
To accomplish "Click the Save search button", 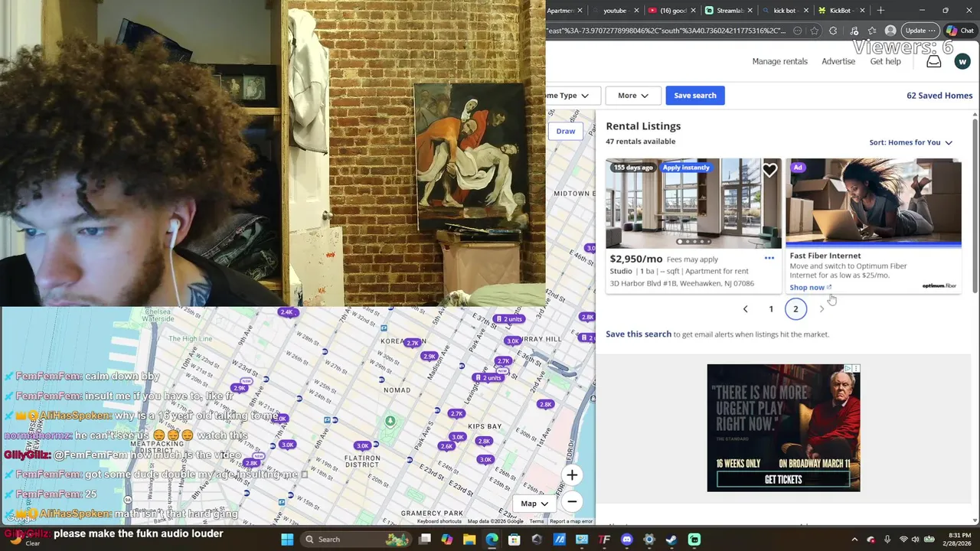I will coord(695,96).
